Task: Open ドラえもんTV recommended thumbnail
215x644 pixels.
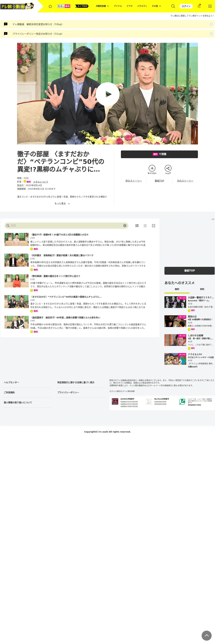Action: pos(175,359)
